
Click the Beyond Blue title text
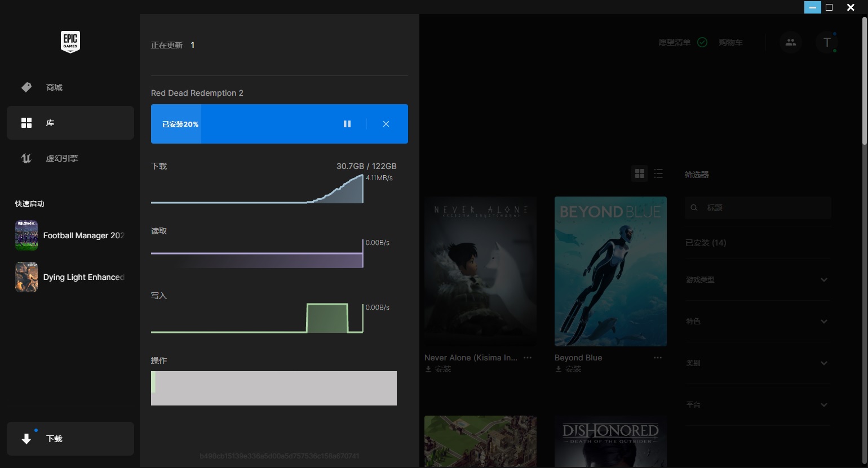[x=578, y=358]
